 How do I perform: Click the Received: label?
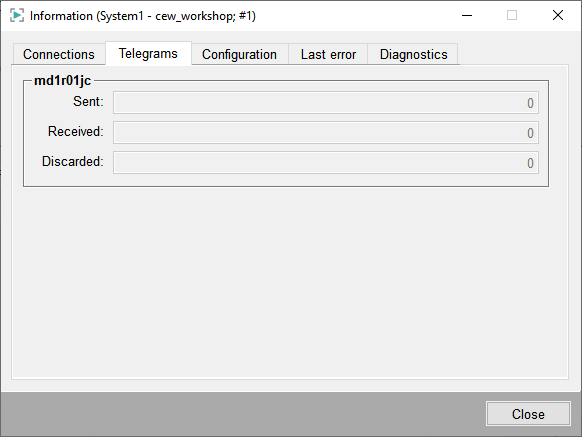coord(76,131)
